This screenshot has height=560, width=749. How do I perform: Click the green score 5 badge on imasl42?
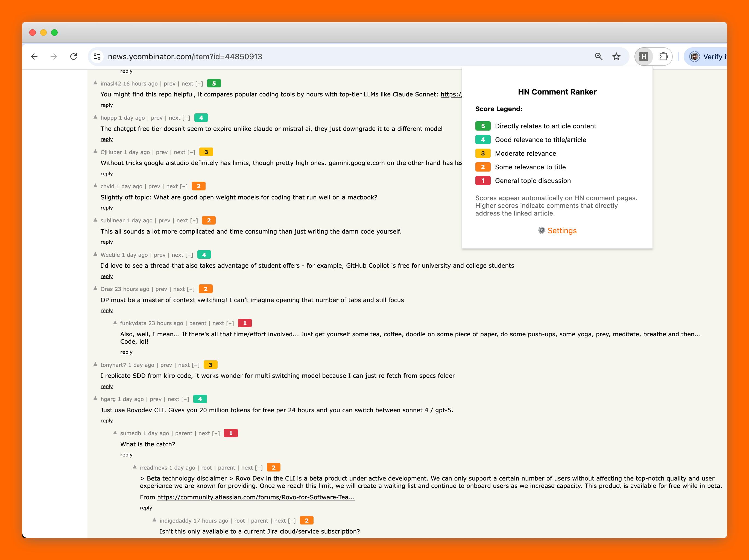(x=214, y=83)
